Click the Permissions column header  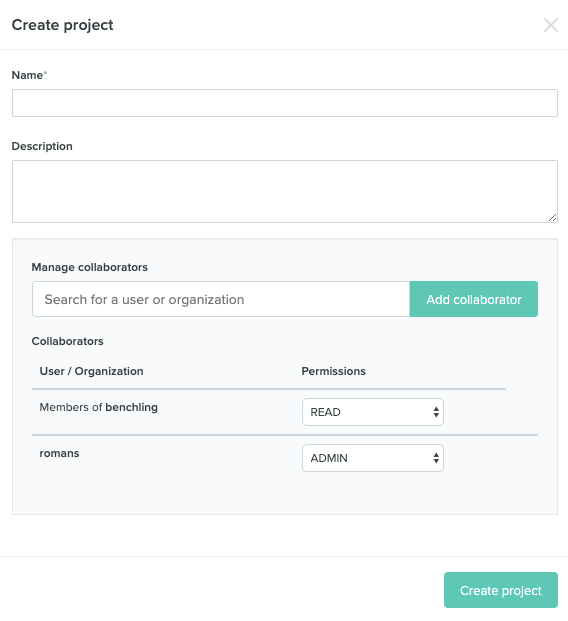[334, 371]
